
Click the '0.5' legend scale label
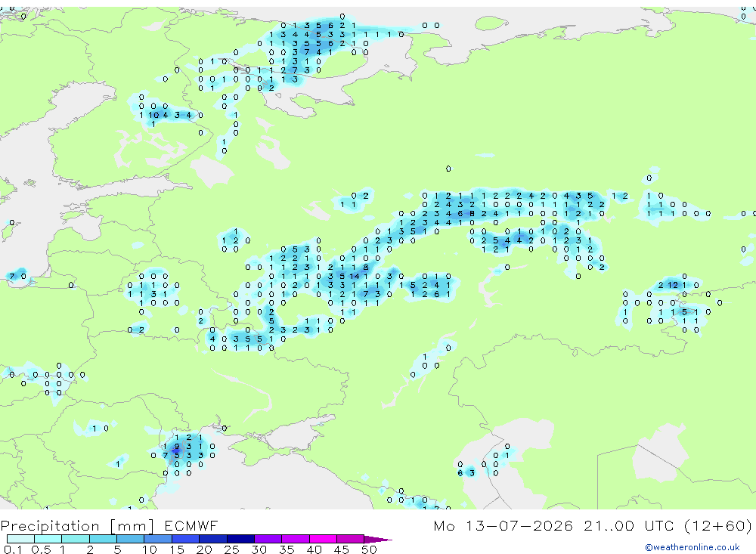coord(41,549)
